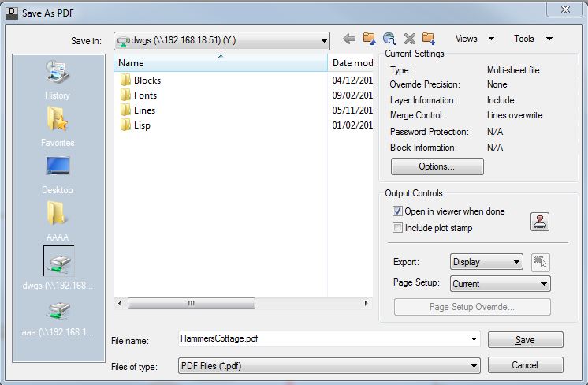This screenshot has height=385, width=588.
Task: Sort by the Name column header
Action: [221, 62]
